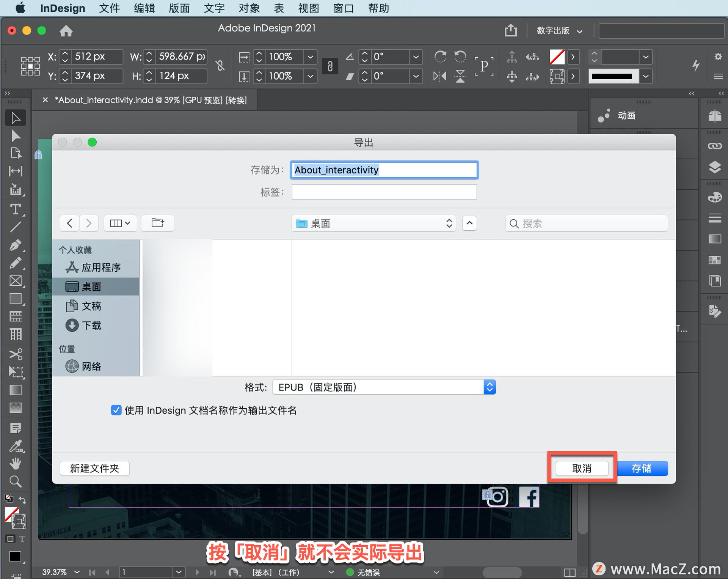Open the 文件 menu
728x579 pixels.
pyautogui.click(x=109, y=8)
